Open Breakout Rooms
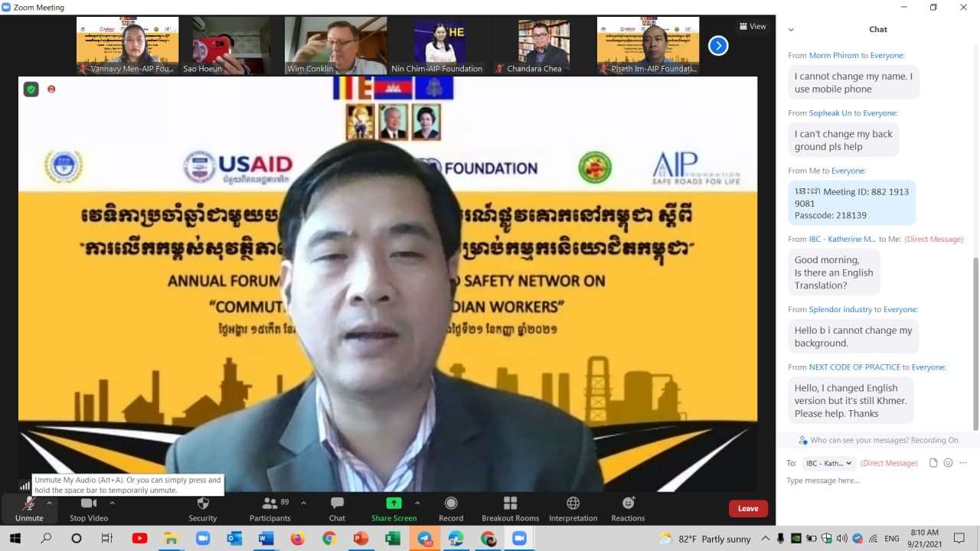The image size is (980, 551). point(510,508)
